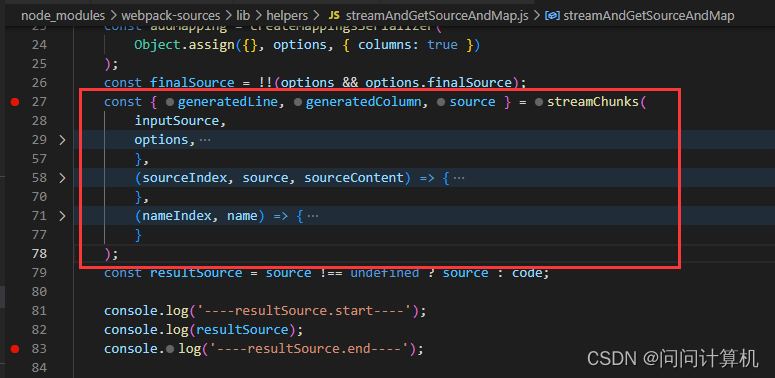Click inline breakpoint dot before source
The image size is (775, 378).
[x=441, y=102]
